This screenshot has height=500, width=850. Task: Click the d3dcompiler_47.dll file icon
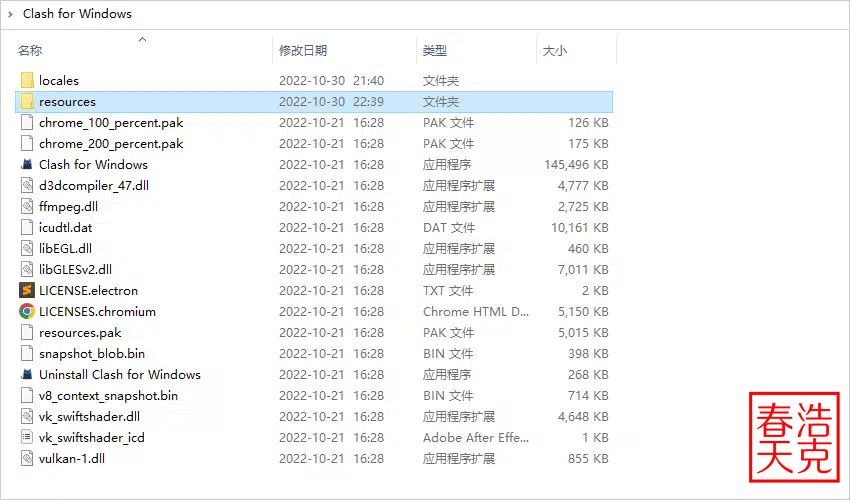[27, 185]
